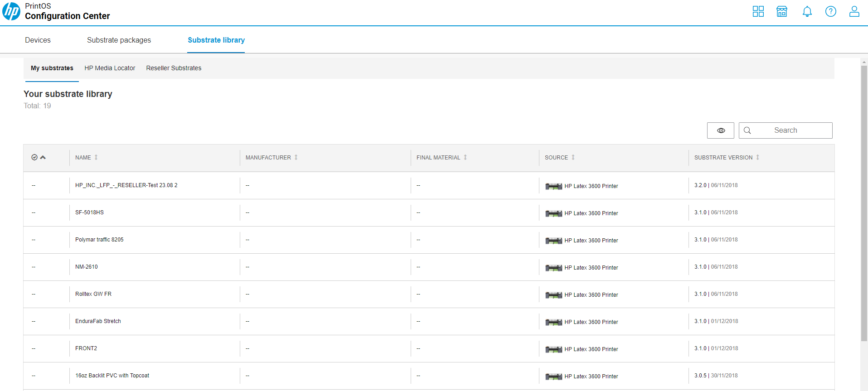
Task: Click printer icon in NM-2610 row
Action: coord(553,268)
